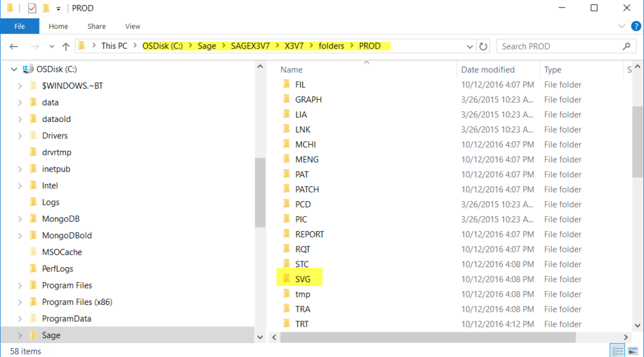Click the file list horizontal scrollbar
The image size is (644, 357).
coord(428,338)
